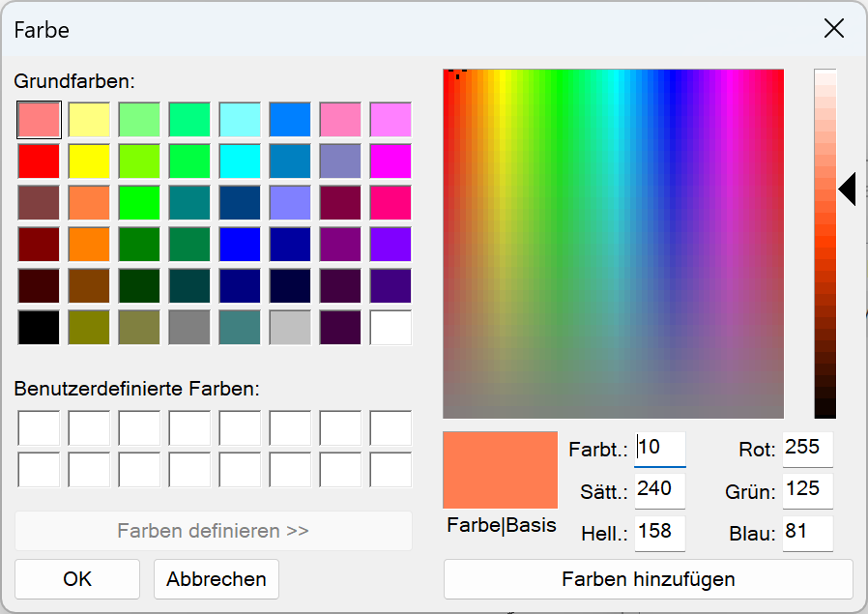Pick the white basic color swatch
Viewport: 868px width, 614px height.
pyautogui.click(x=391, y=327)
